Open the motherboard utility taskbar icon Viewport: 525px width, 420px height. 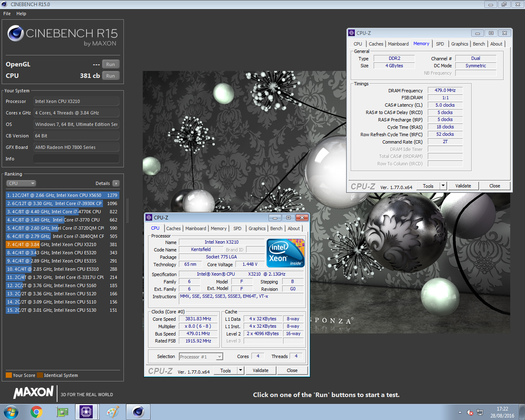(62, 412)
